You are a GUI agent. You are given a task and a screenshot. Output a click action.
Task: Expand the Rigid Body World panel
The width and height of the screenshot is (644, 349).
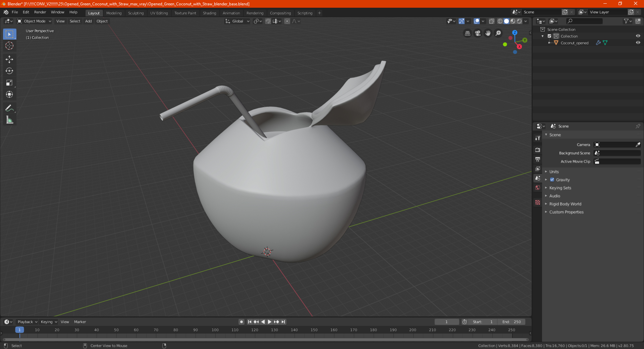(x=565, y=204)
